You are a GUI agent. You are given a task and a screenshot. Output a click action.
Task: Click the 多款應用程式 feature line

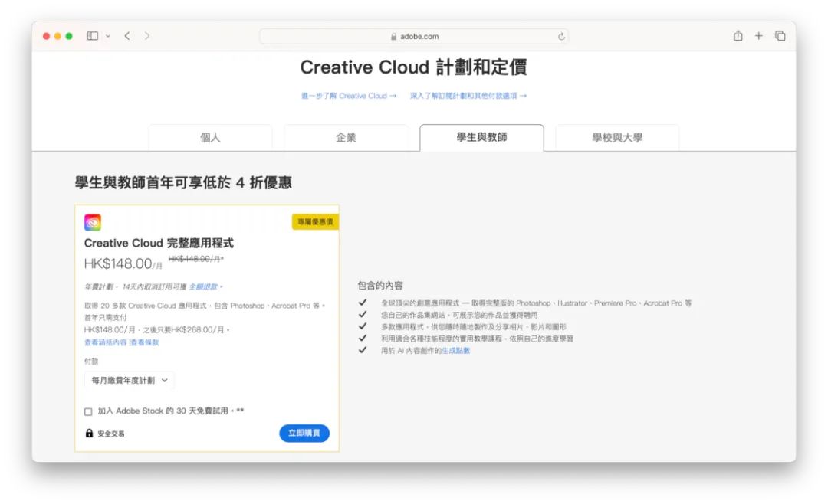[473, 327]
